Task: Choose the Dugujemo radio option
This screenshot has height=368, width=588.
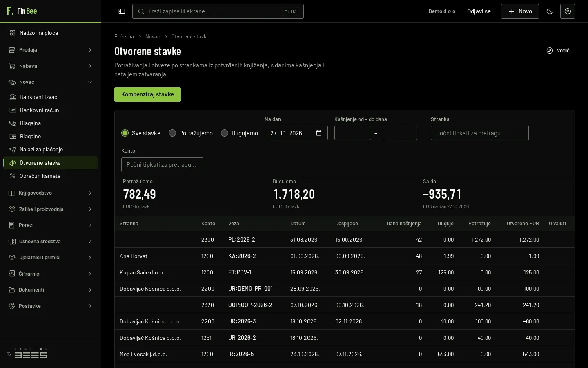Action: coord(225,133)
